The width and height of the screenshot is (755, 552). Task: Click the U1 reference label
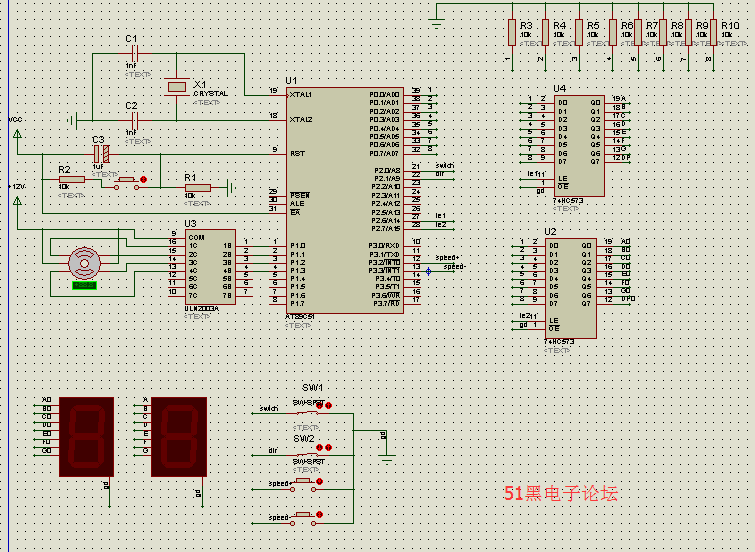pyautogui.click(x=291, y=80)
